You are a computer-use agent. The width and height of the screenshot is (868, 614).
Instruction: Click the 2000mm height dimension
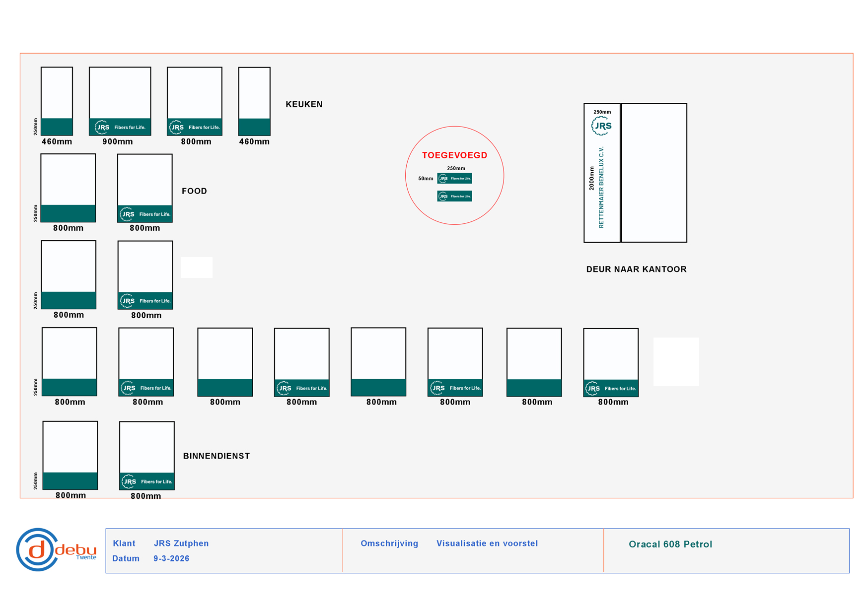591,178
